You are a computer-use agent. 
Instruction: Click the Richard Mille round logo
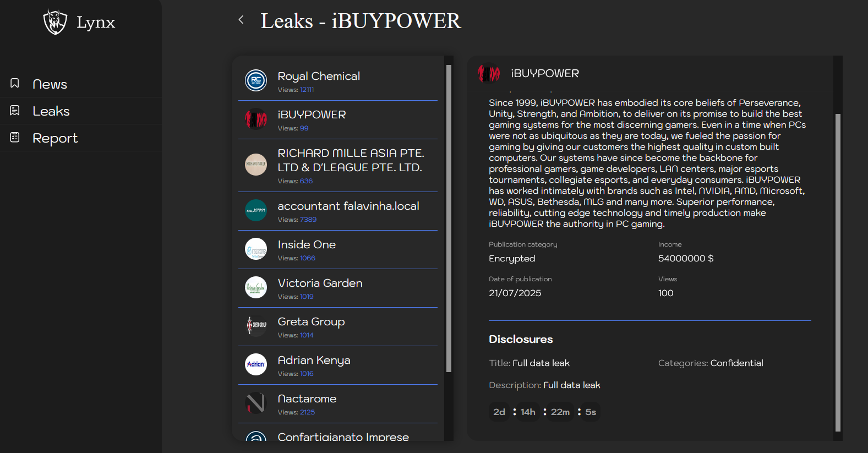(256, 165)
